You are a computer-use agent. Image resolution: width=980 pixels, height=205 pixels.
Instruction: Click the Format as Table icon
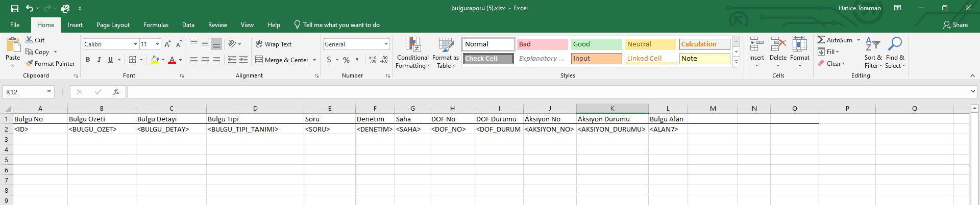pyautogui.click(x=446, y=45)
